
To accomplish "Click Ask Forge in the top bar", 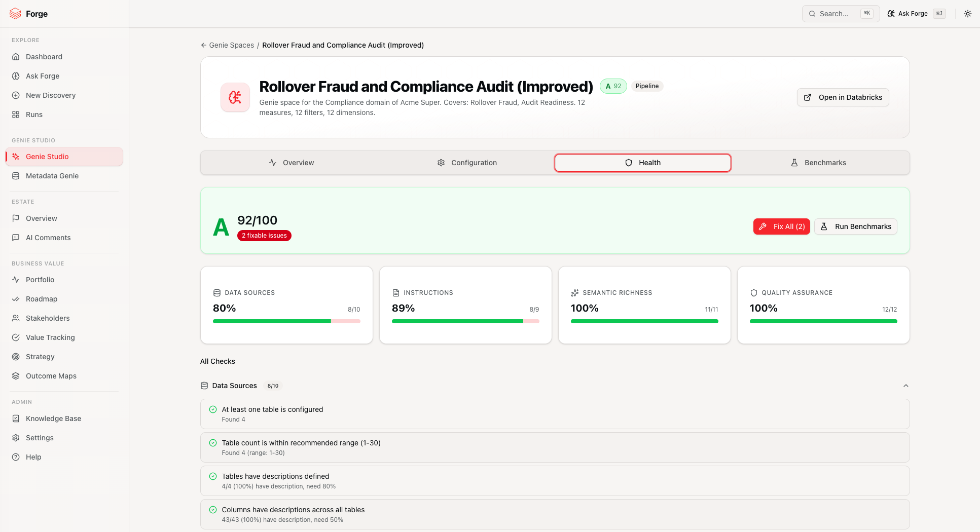I will click(x=916, y=14).
